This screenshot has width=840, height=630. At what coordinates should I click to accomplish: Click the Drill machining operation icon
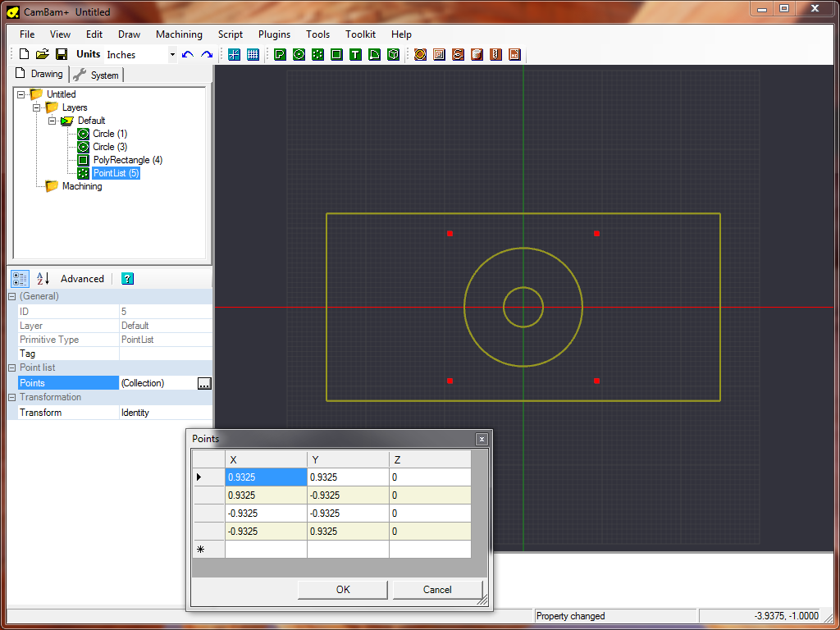(495, 54)
